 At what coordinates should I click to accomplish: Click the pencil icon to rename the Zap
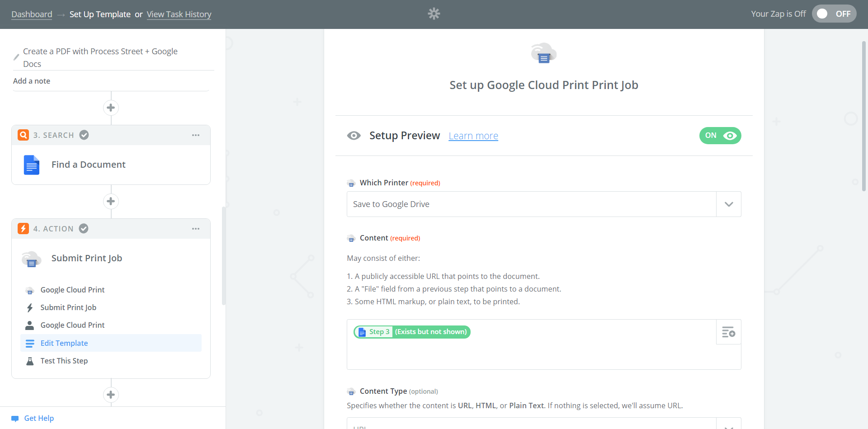point(16,57)
